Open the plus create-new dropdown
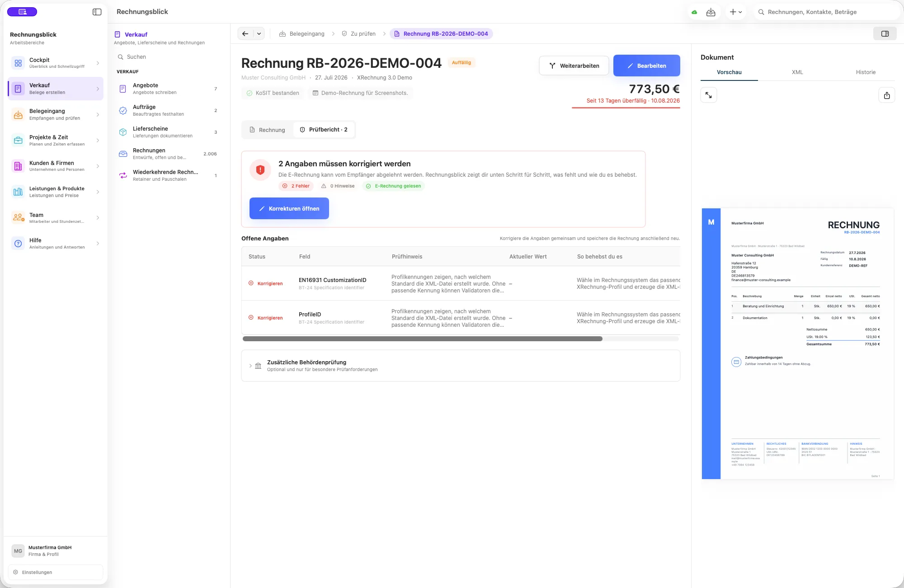Image resolution: width=904 pixels, height=588 pixels. (x=736, y=12)
